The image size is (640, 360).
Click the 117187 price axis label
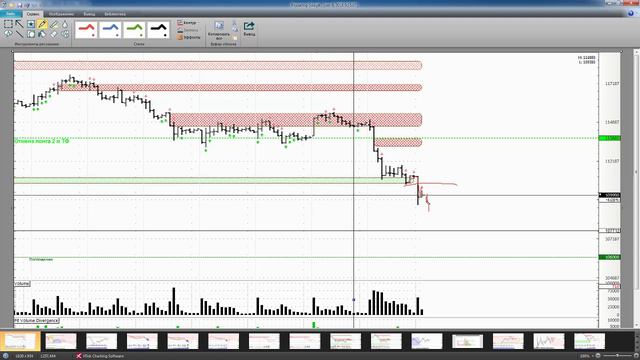click(x=612, y=83)
